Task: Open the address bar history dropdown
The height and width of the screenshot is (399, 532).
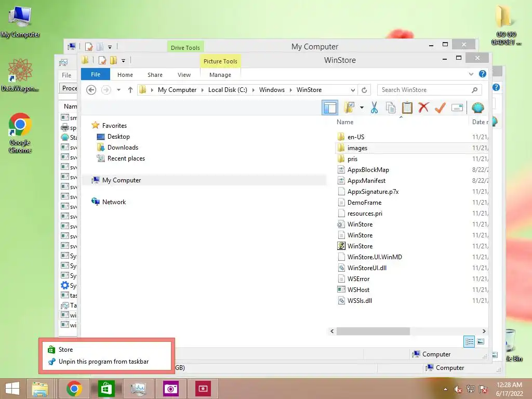Action: click(353, 90)
